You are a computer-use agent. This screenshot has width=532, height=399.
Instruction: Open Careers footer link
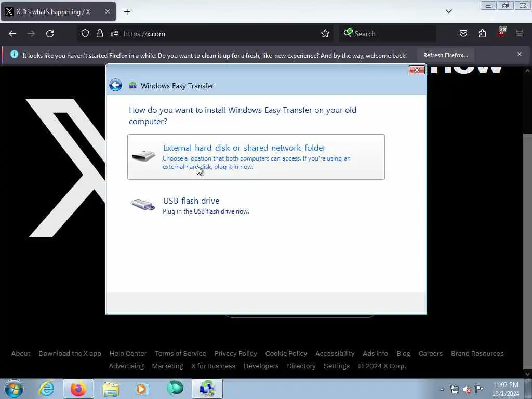431,353
